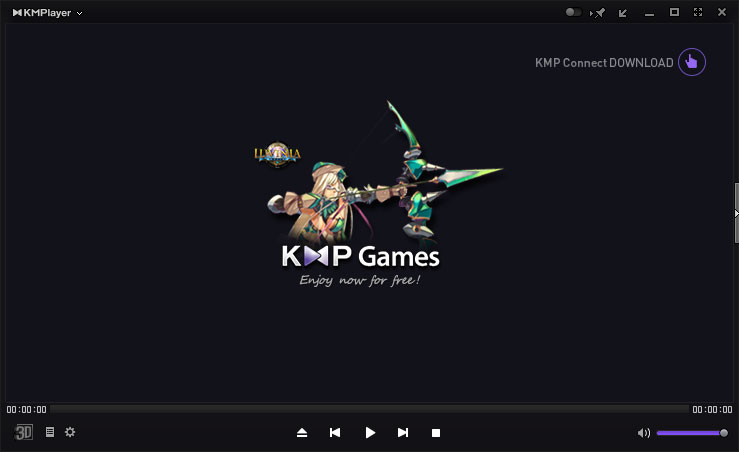Open the settings gear in control bar

pos(70,432)
